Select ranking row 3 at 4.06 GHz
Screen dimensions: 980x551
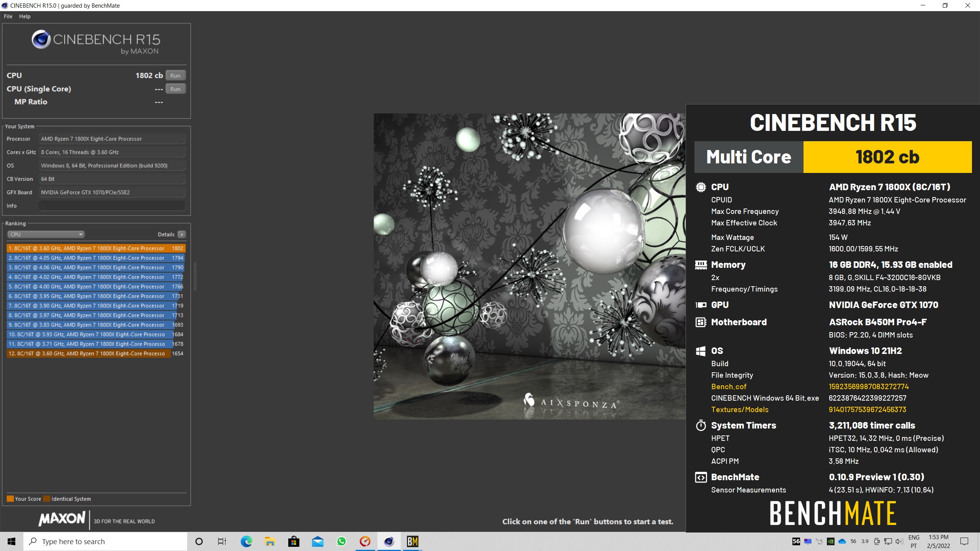[x=96, y=267]
